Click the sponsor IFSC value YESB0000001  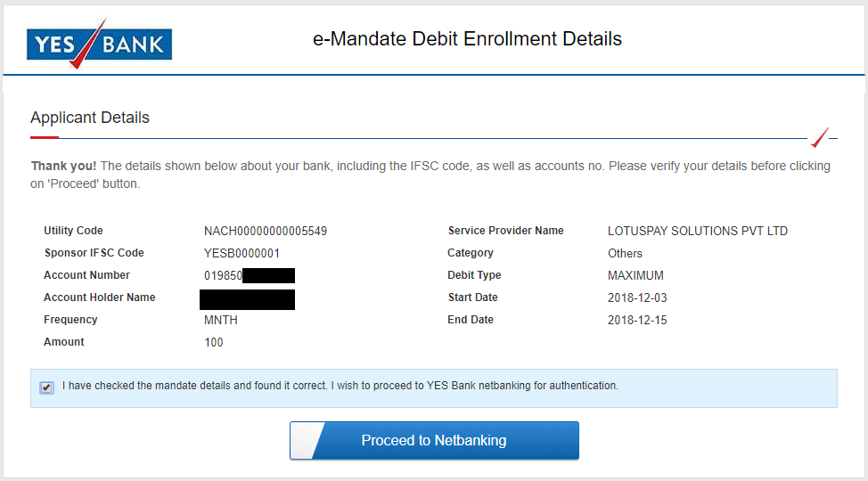click(242, 253)
